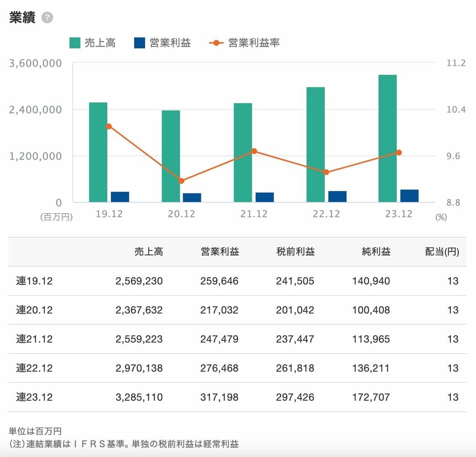Screen dimensions: 476x457
Task: Select the 連21.12 row label
Action: [x=34, y=339]
